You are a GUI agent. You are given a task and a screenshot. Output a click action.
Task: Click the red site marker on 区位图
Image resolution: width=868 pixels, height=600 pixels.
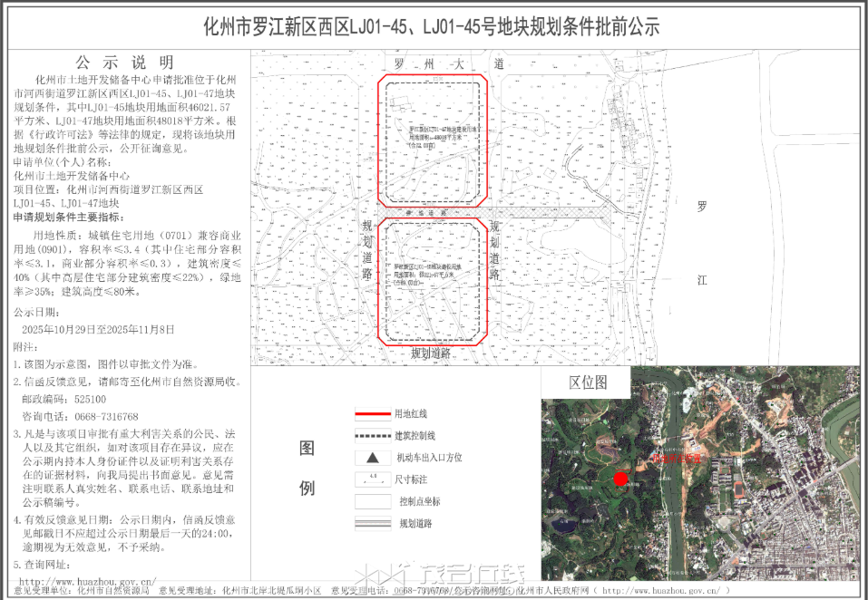[620, 479]
